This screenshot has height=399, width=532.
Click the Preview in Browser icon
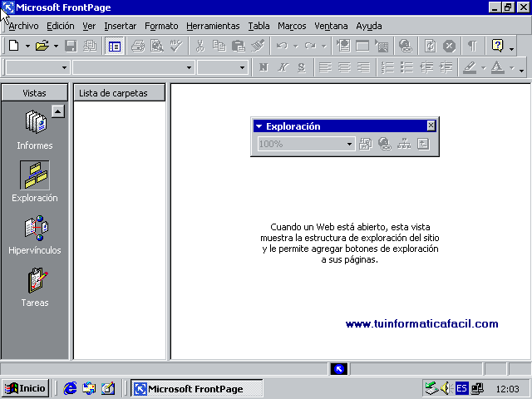pos(157,46)
